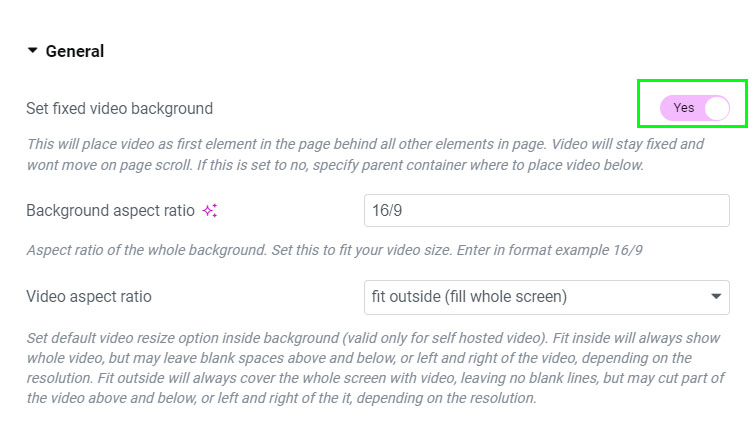Click the round knob of the Yes switch
Image resolution: width=755 pixels, height=424 pixels.
pyautogui.click(x=716, y=108)
